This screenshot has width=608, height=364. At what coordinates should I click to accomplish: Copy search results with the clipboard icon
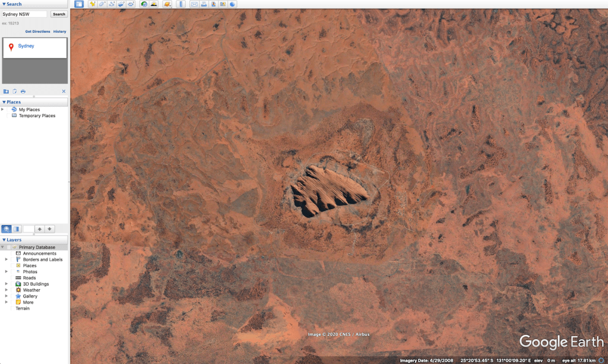(15, 91)
